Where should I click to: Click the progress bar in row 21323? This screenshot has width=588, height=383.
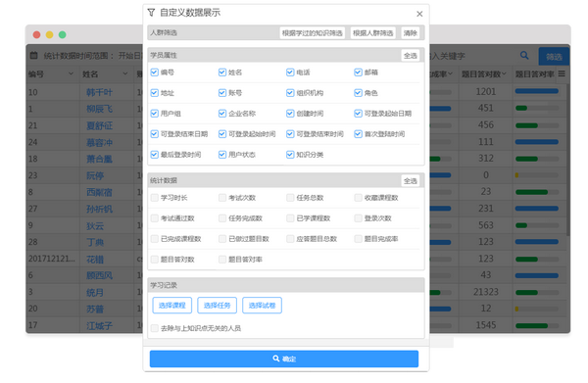(x=537, y=292)
